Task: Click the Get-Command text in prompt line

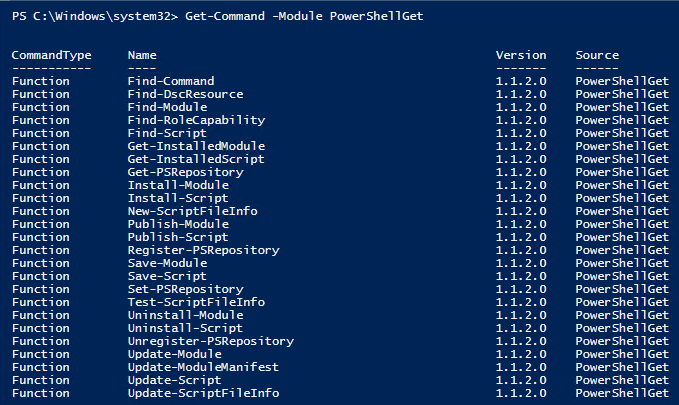Action: (x=225, y=16)
